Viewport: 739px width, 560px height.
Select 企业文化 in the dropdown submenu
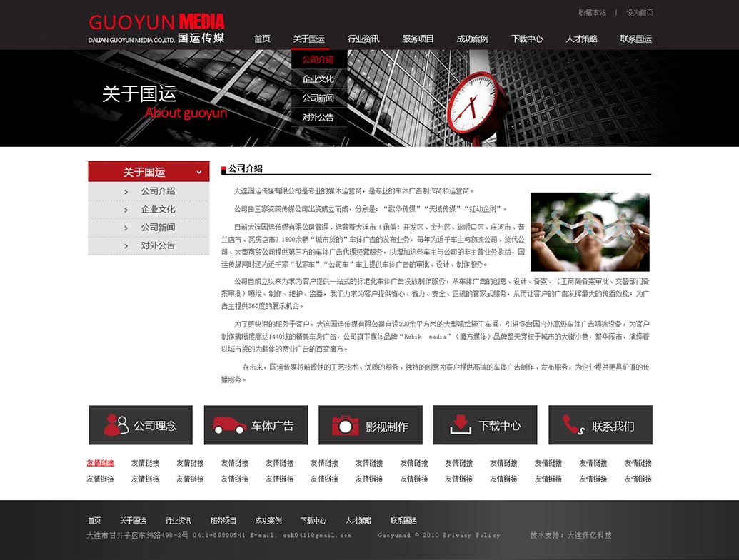[318, 79]
